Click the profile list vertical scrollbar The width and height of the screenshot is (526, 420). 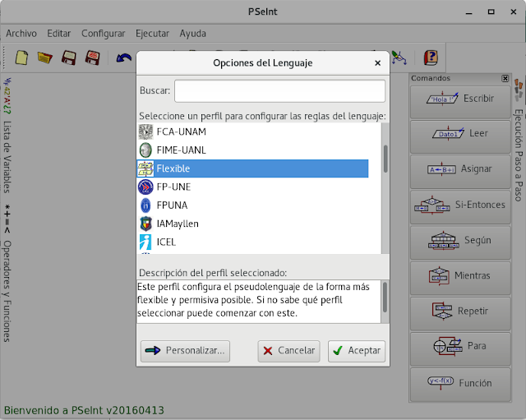(x=385, y=188)
